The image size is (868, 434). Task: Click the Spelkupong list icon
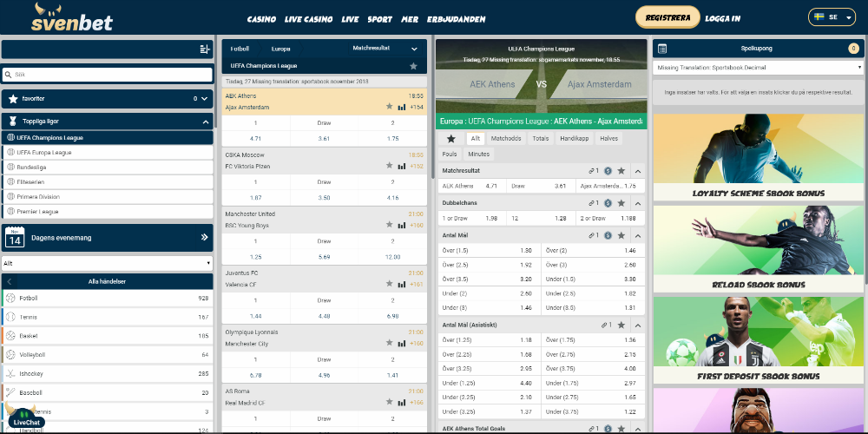point(662,49)
